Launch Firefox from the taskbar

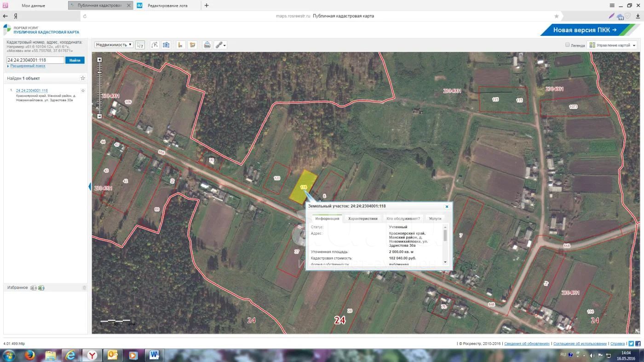point(30,355)
